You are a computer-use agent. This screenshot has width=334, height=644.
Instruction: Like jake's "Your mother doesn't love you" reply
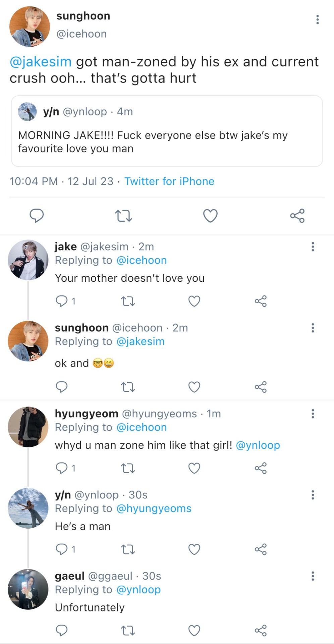tap(194, 301)
